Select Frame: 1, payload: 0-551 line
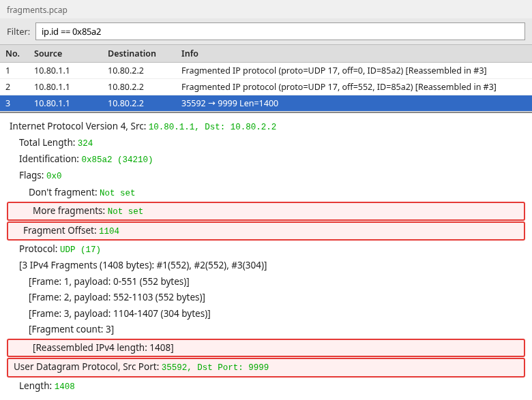Viewport: 532px width, 400px height. click(109, 281)
